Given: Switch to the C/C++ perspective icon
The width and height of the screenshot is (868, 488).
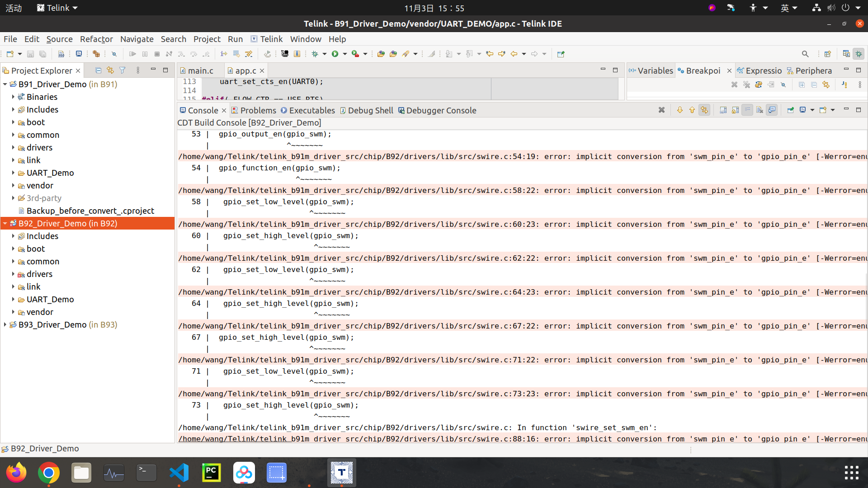Looking at the screenshot, I should coord(846,54).
